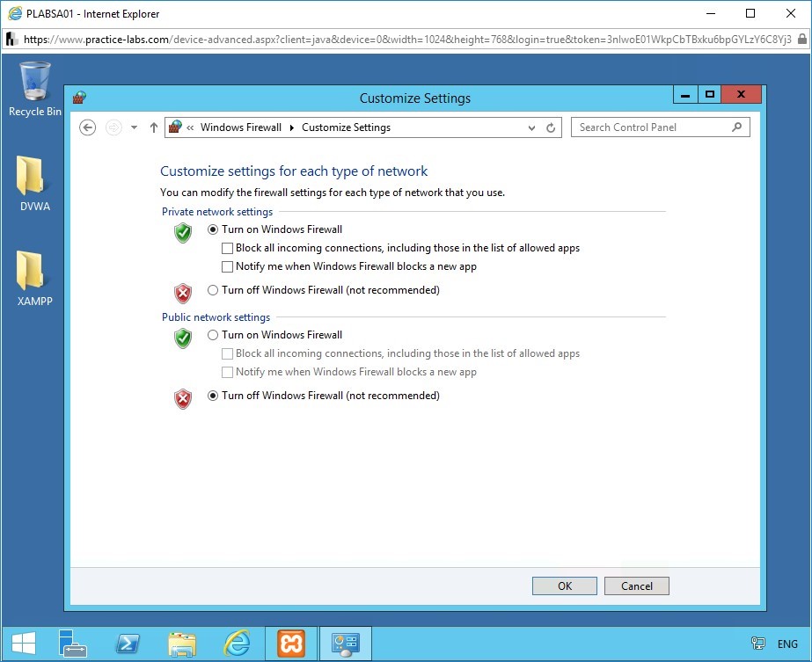812x662 pixels.
Task: Click the breadcrumb chevron before Windows Firewall
Action: coord(190,127)
